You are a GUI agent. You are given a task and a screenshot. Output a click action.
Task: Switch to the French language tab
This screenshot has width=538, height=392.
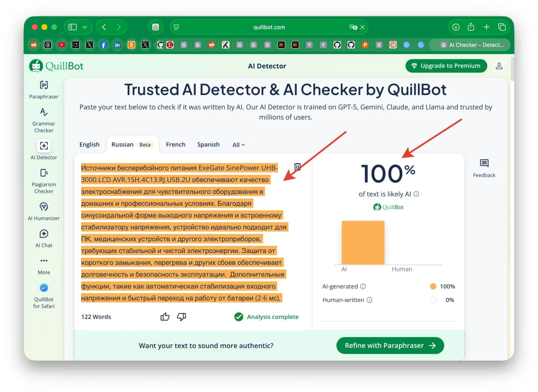(x=176, y=145)
